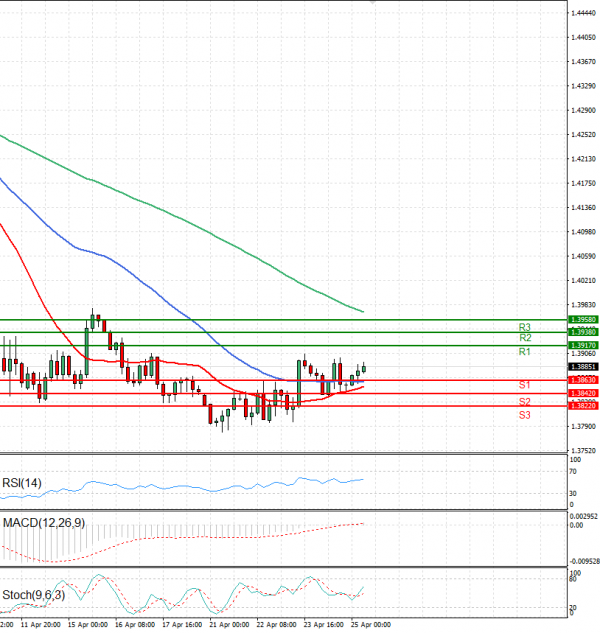The width and height of the screenshot is (600, 633).
Task: Click the S2 support level label
Action: [x=524, y=402]
